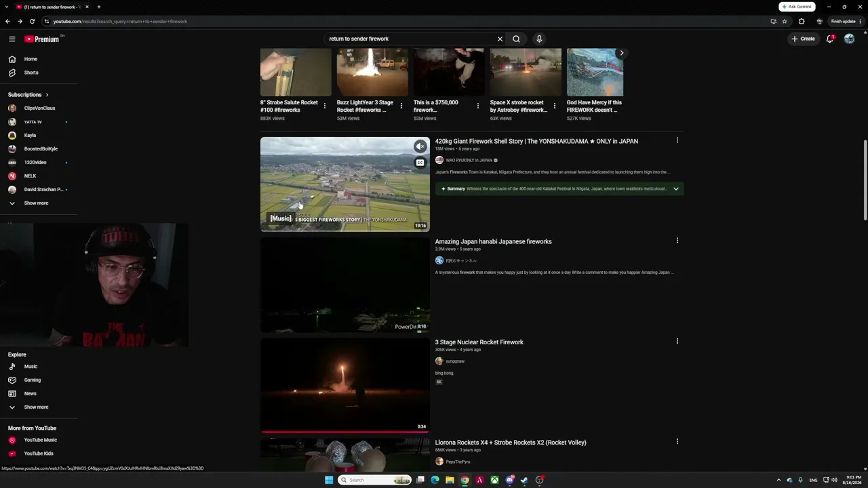Open more actions for $750,000 firework short
Viewport: 868px width, 488px height.
tap(477, 106)
